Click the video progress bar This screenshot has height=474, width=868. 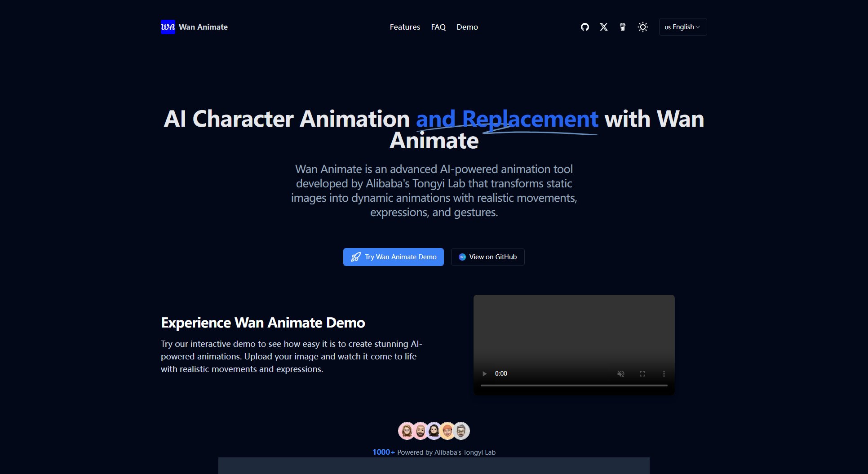(x=574, y=385)
